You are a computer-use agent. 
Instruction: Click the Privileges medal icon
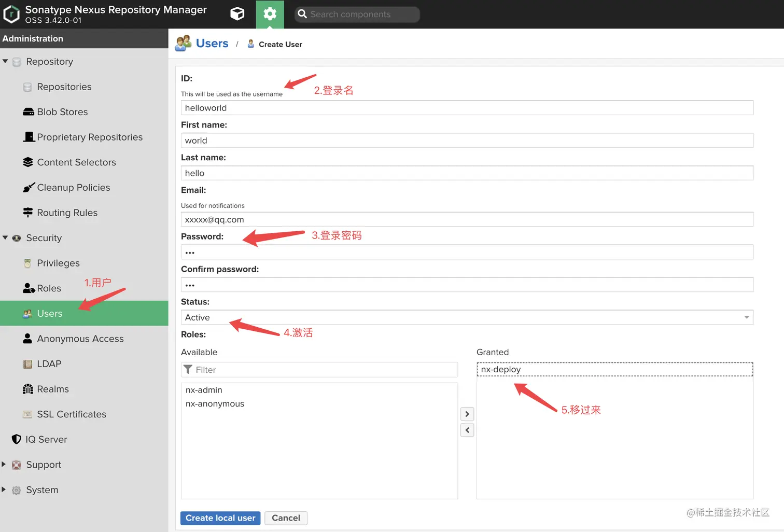[x=27, y=263]
